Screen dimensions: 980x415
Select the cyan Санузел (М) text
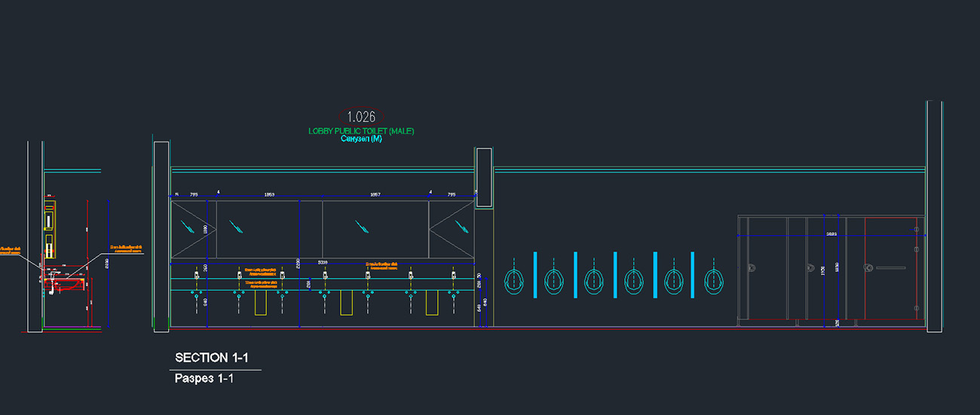click(361, 139)
